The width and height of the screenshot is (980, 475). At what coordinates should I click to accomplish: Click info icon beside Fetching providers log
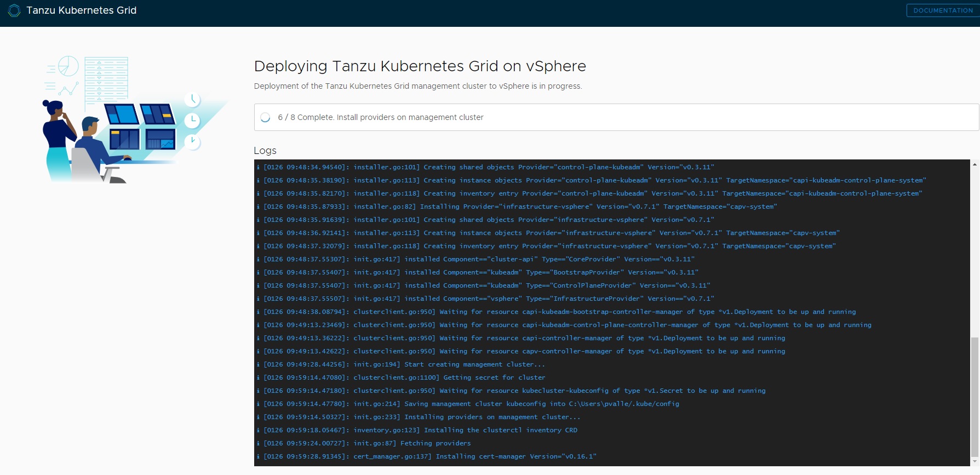click(x=258, y=443)
